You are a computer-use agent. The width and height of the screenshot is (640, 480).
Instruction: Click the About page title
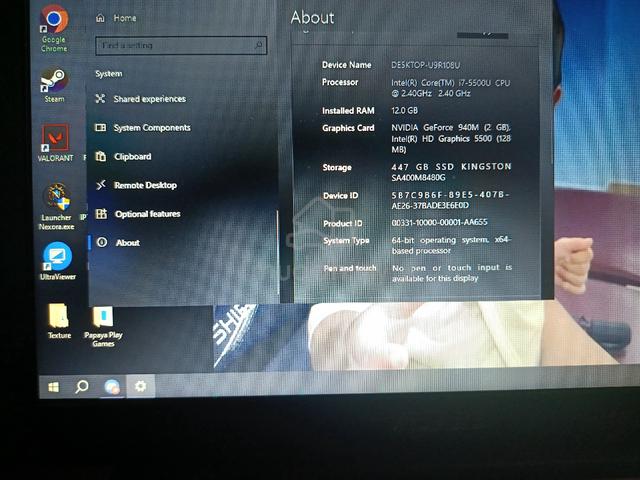coord(312,18)
